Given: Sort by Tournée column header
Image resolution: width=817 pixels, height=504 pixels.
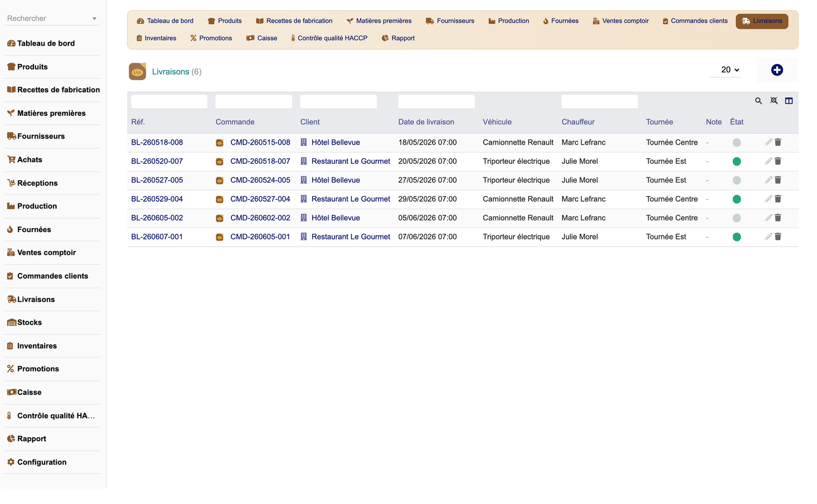Looking at the screenshot, I should [660, 122].
